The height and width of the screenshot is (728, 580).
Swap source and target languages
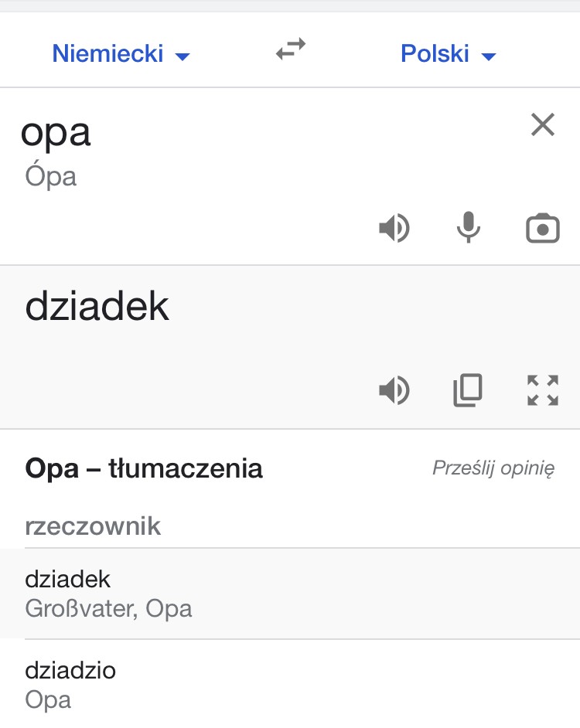[x=291, y=49]
